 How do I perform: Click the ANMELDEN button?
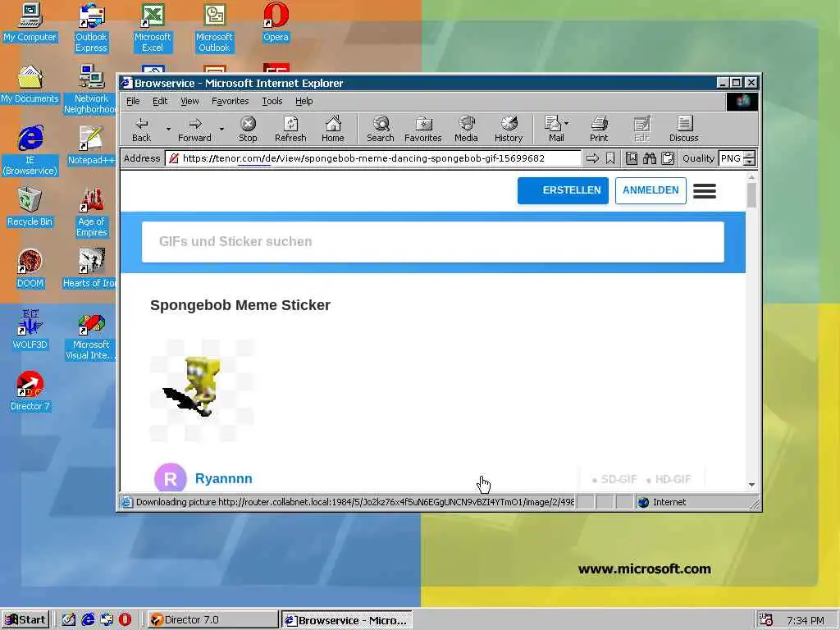651,190
